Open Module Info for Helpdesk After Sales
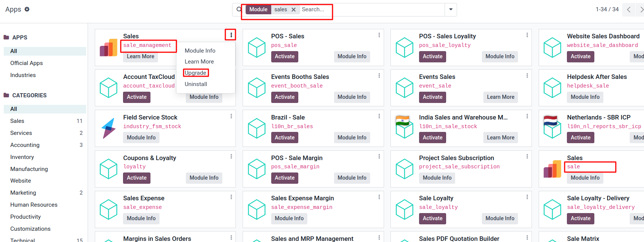The image size is (644, 242). (585, 97)
